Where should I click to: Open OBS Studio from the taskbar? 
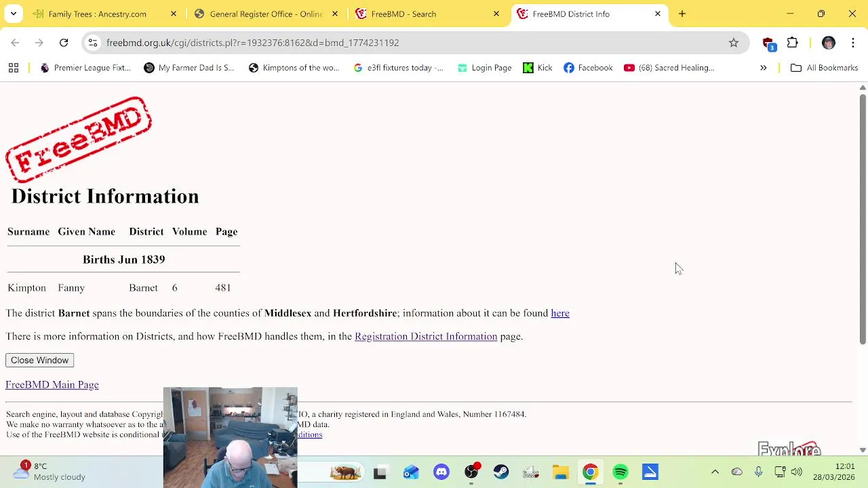(x=471, y=472)
